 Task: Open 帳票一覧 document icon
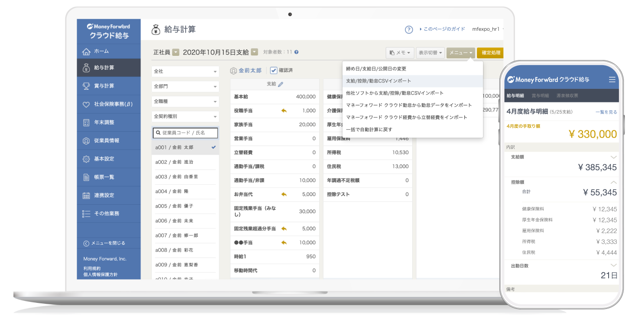[x=86, y=177]
